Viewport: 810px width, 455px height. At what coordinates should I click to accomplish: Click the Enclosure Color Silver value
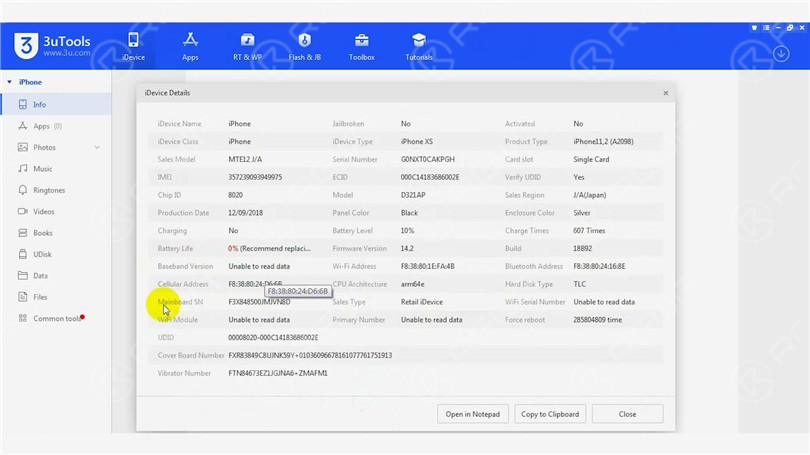(x=582, y=213)
